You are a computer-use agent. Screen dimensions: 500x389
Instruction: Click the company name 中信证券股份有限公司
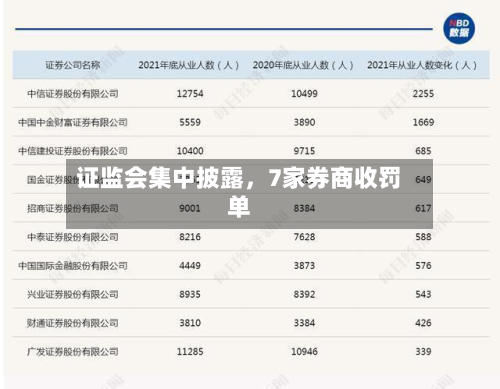[x=73, y=94]
